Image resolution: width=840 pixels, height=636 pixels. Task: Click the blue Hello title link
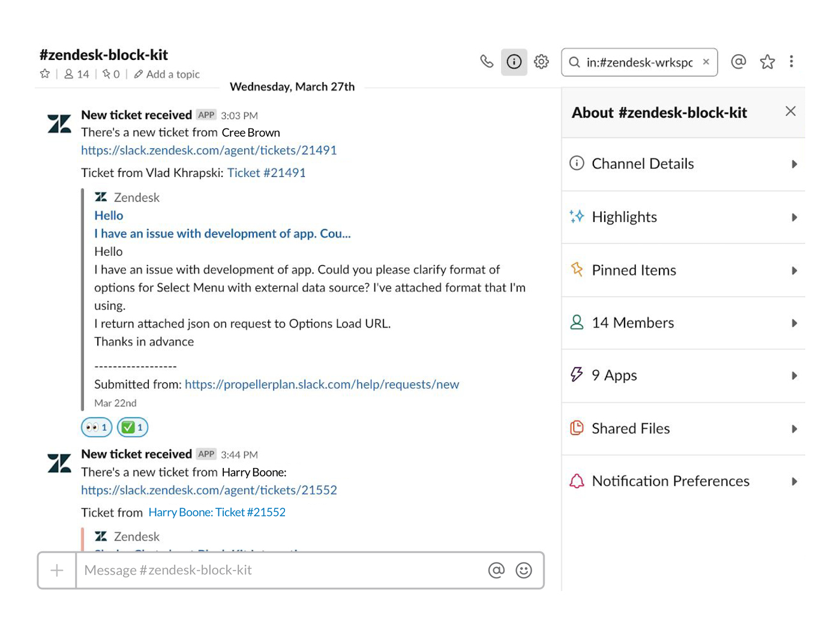coord(109,215)
